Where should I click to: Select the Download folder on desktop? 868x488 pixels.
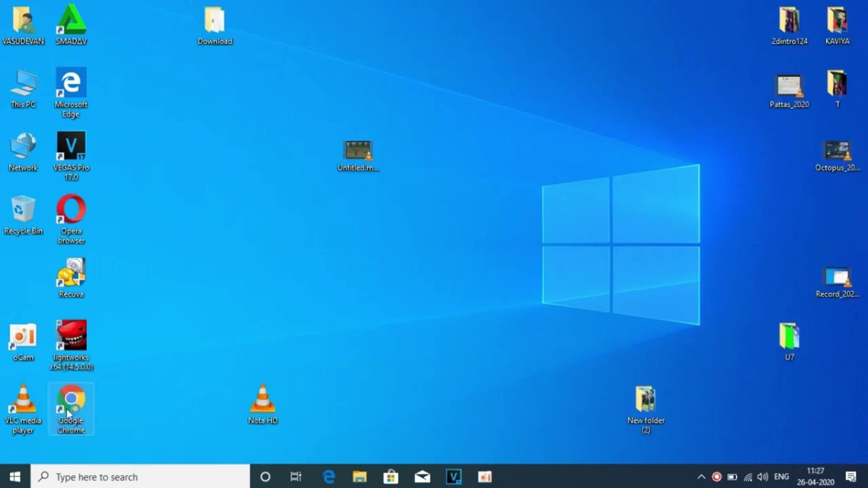215,26
